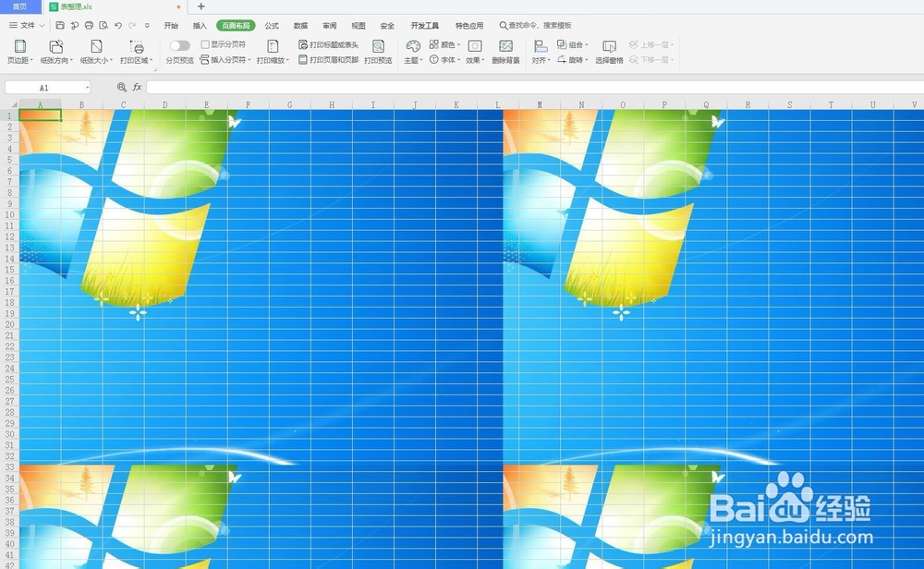Switch to the 视图 View tab
The image size is (924, 569).
pyautogui.click(x=359, y=25)
